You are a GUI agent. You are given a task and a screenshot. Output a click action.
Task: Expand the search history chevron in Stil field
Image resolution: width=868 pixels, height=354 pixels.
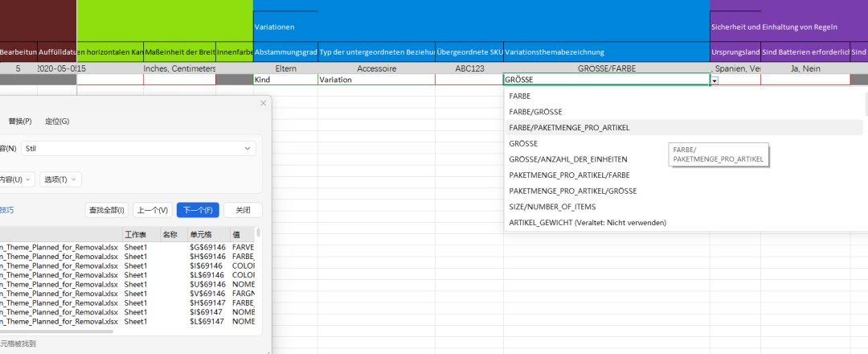[247, 149]
